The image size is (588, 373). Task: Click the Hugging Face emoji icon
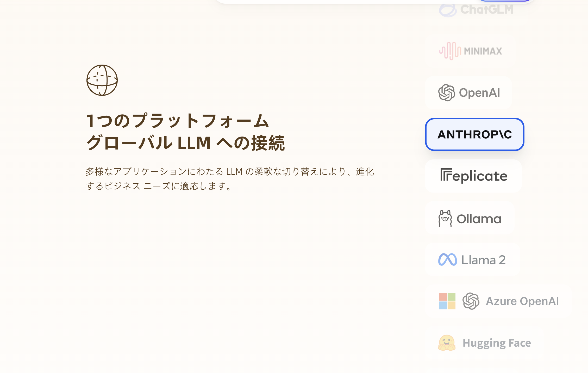(x=447, y=343)
